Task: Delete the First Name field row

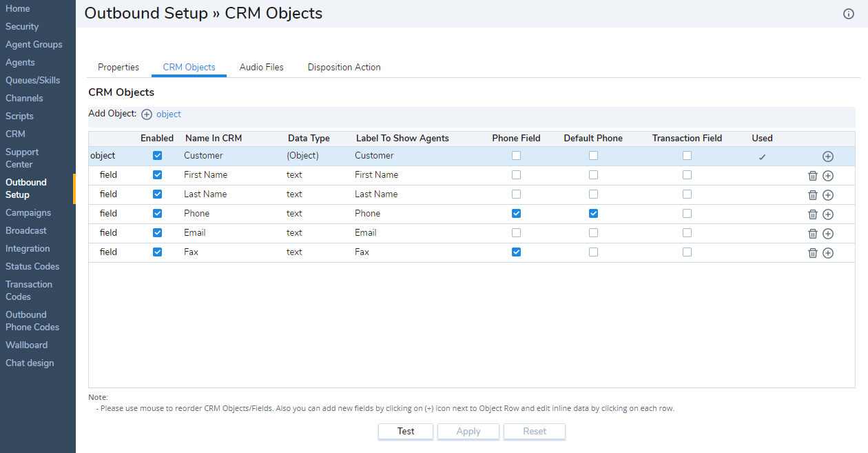Action: click(812, 176)
